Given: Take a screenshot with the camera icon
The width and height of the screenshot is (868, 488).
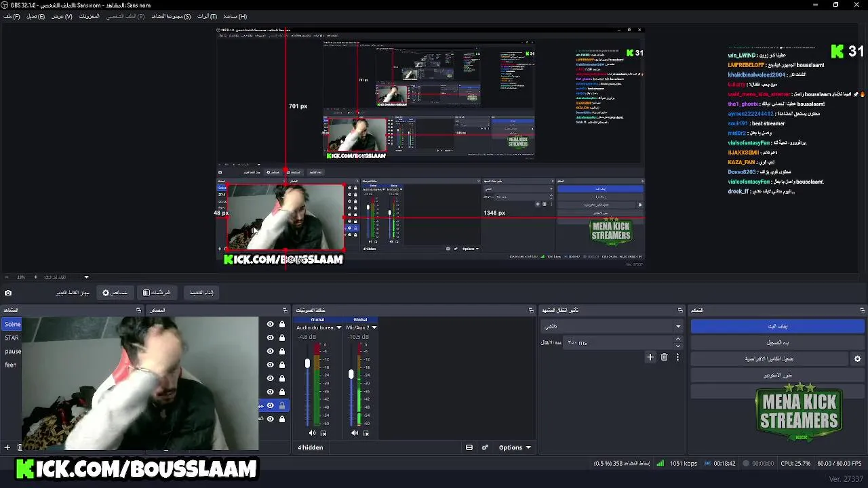Looking at the screenshot, I should click(8, 293).
